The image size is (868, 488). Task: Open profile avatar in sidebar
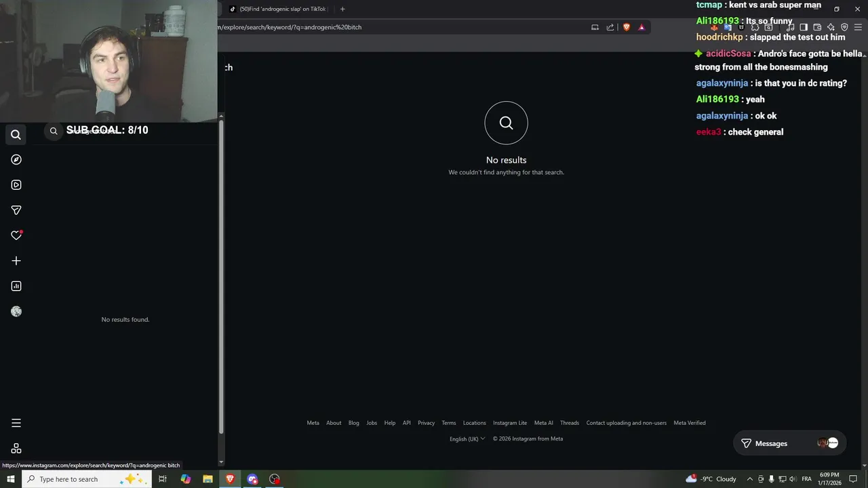click(16, 311)
